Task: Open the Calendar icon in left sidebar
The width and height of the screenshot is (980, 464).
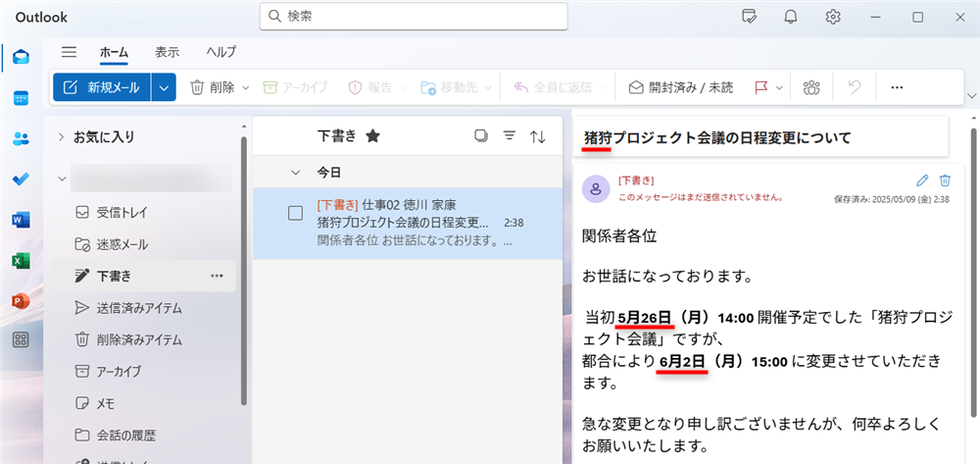Action: coord(21,97)
